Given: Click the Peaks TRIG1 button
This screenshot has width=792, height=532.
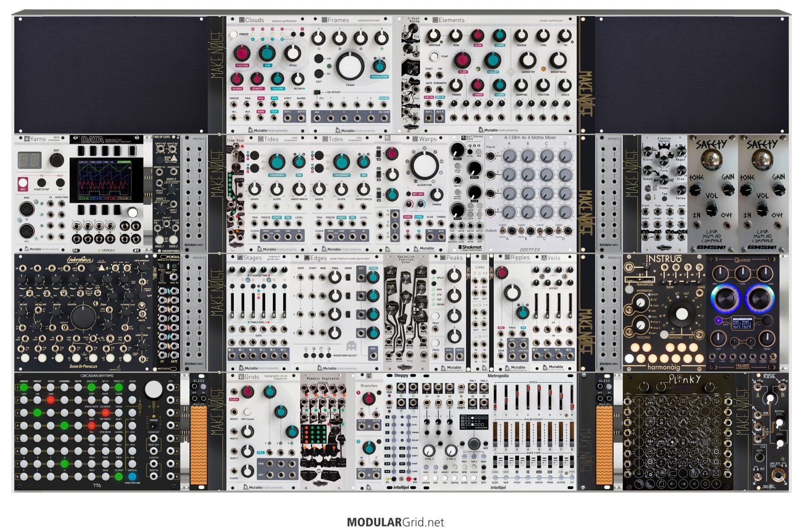Looking at the screenshot, I should tap(435, 316).
